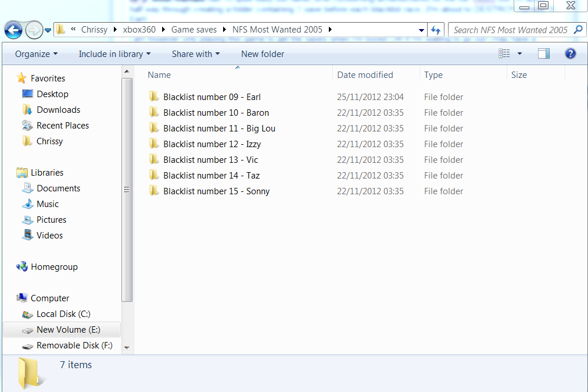Sort files by Date modified column

[x=365, y=75]
